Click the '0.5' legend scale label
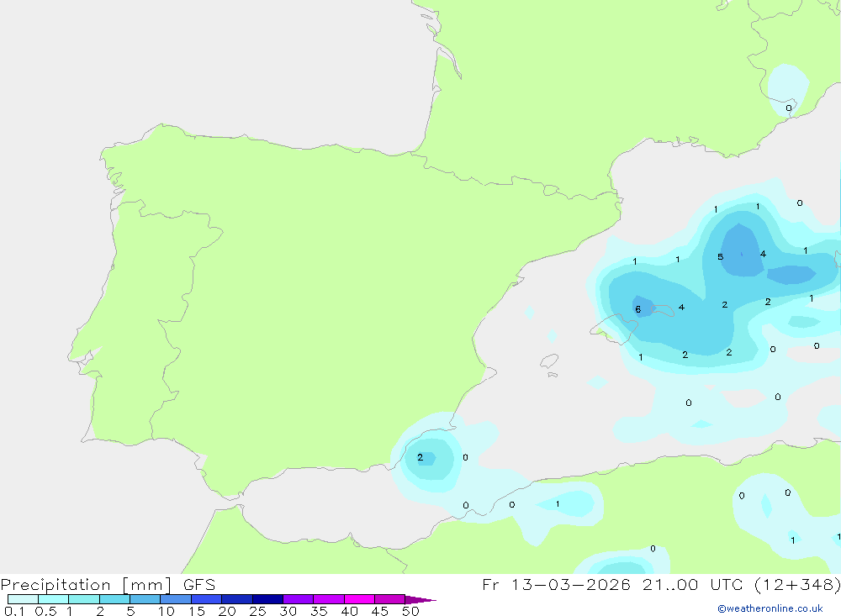Screen dimensions: 841x616 point(45,611)
